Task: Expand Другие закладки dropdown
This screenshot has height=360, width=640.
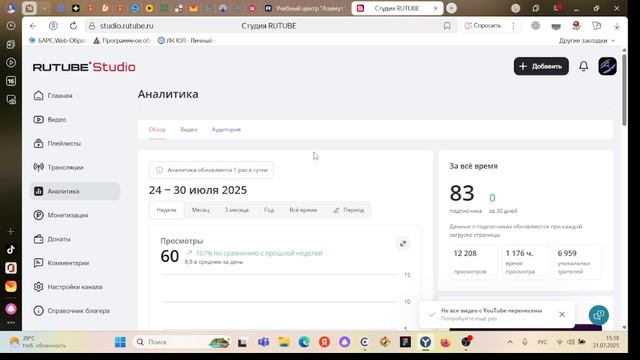Action: (x=587, y=40)
